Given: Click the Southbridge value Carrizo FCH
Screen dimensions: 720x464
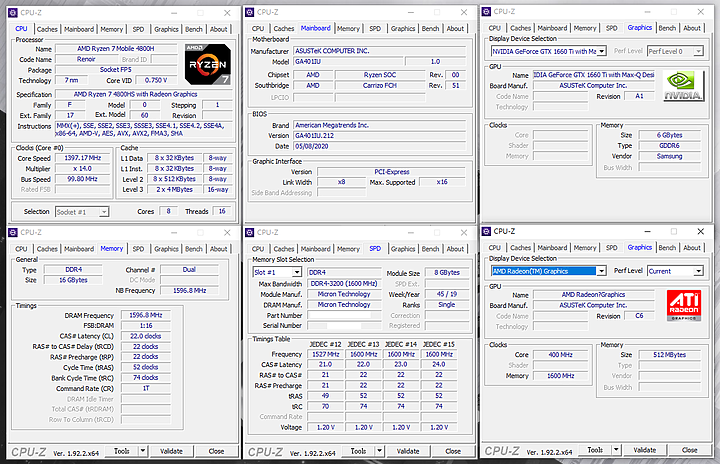Looking at the screenshot, I should pyautogui.click(x=379, y=85).
